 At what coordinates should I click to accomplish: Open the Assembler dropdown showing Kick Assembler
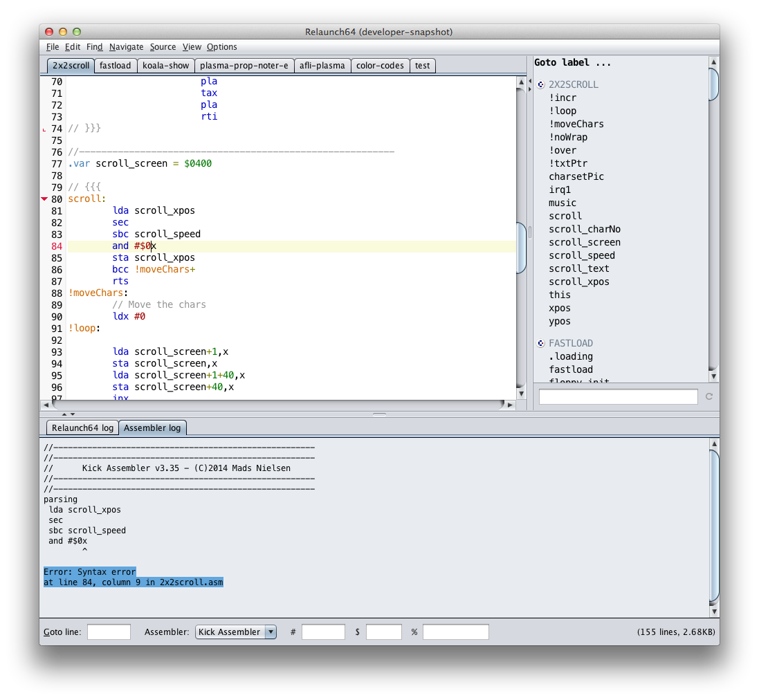(236, 632)
